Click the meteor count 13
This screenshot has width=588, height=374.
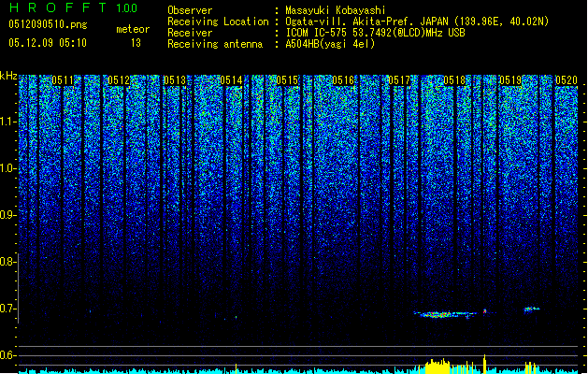tap(136, 43)
